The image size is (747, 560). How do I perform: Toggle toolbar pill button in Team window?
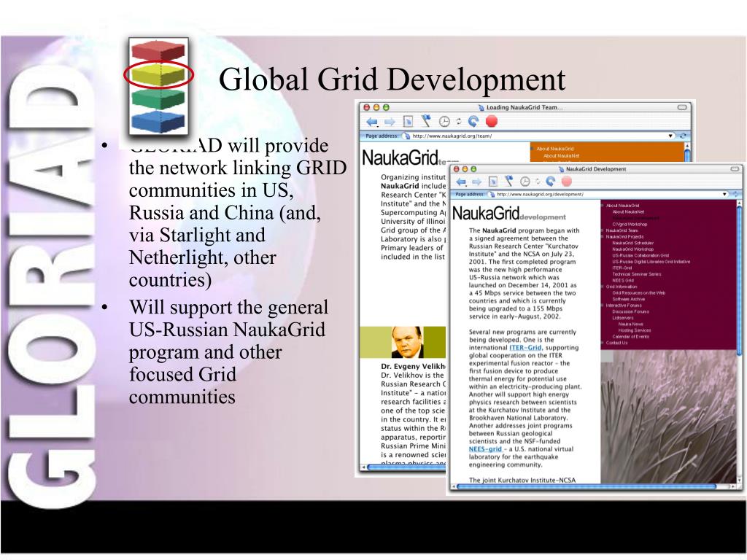pos(682,107)
